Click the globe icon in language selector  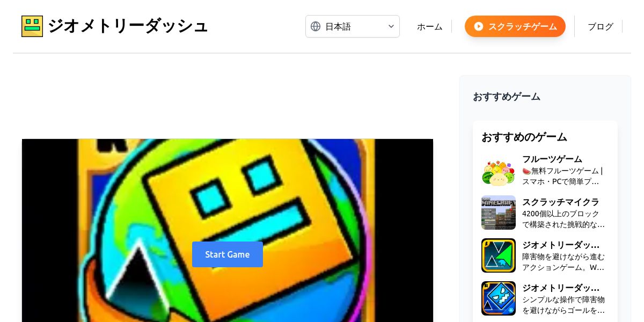pos(316,26)
